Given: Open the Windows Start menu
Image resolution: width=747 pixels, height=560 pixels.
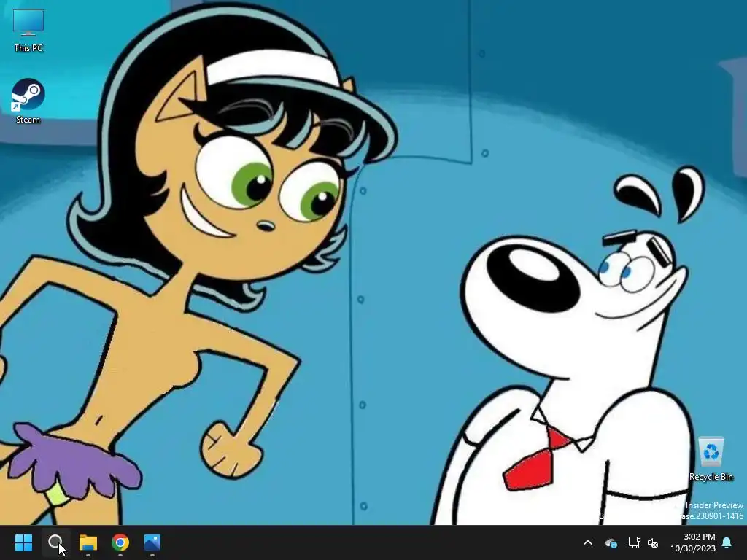Looking at the screenshot, I should click(x=24, y=542).
